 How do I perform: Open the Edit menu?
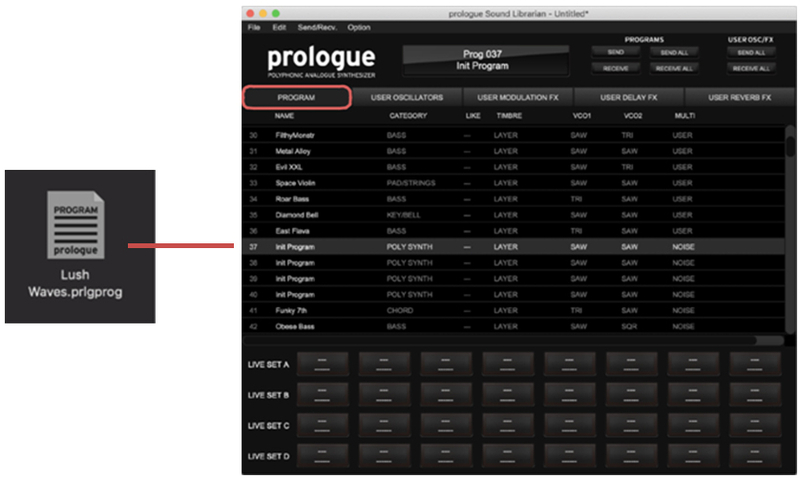click(279, 28)
